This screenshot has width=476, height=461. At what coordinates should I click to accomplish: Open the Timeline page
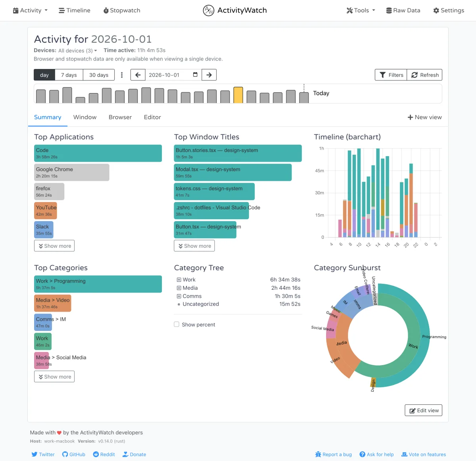coord(75,10)
